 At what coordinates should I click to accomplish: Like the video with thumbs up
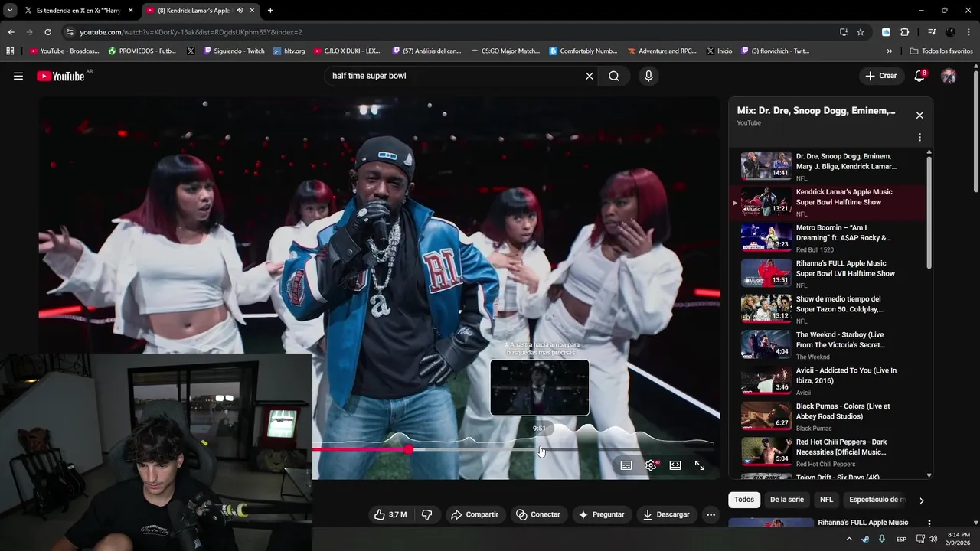[x=390, y=514]
